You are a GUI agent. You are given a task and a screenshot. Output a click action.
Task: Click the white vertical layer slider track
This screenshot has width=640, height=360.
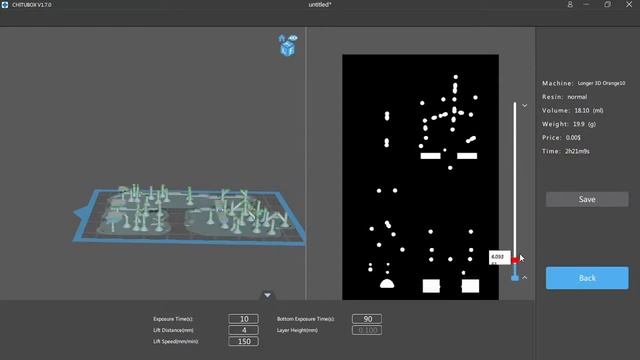[515, 180]
